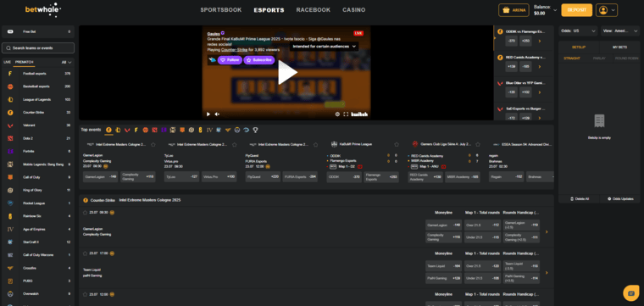Open the user account menu dropdown

tap(607, 10)
